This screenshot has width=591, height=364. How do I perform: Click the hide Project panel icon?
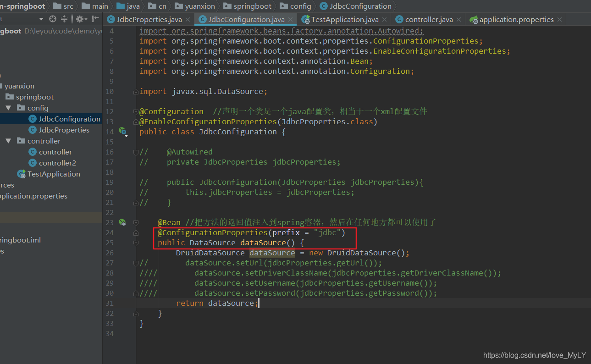[95, 19]
